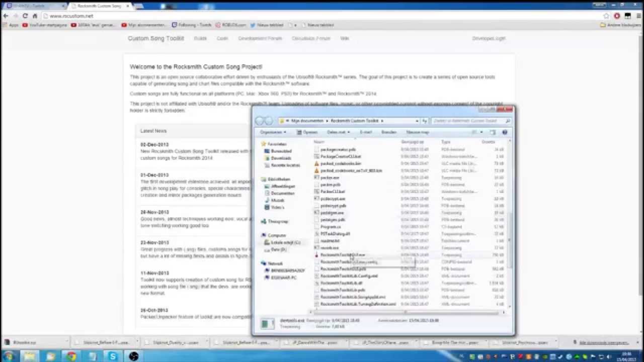Click the Custom Song Toolkit site title
Image resolution: width=644 pixels, height=362 pixels.
tap(156, 38)
